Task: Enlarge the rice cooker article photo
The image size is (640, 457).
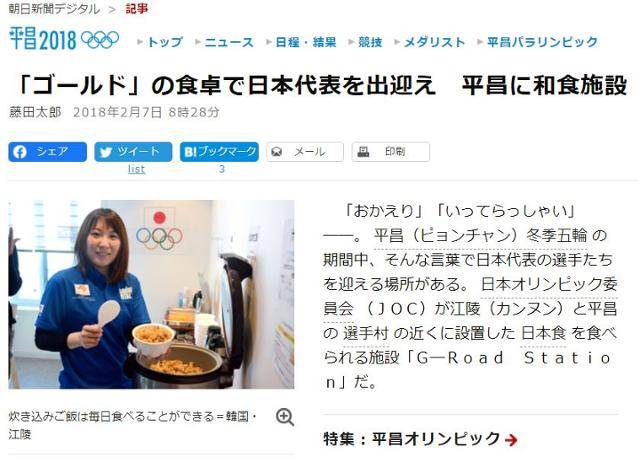Action: tap(151, 294)
